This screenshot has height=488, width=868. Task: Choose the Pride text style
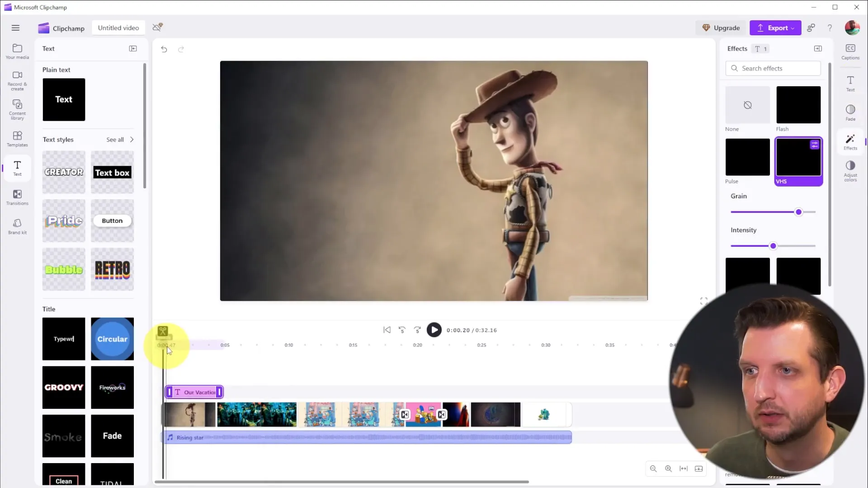[64, 221]
